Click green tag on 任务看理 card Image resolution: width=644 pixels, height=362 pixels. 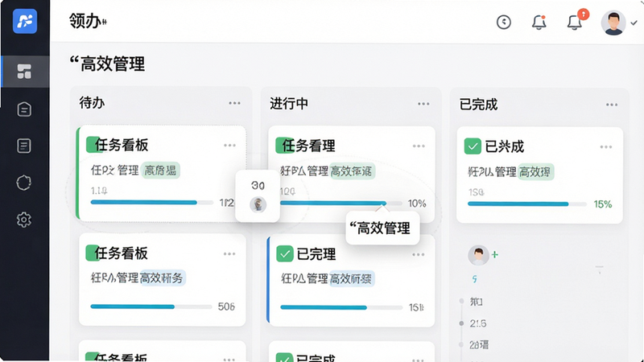(x=353, y=171)
